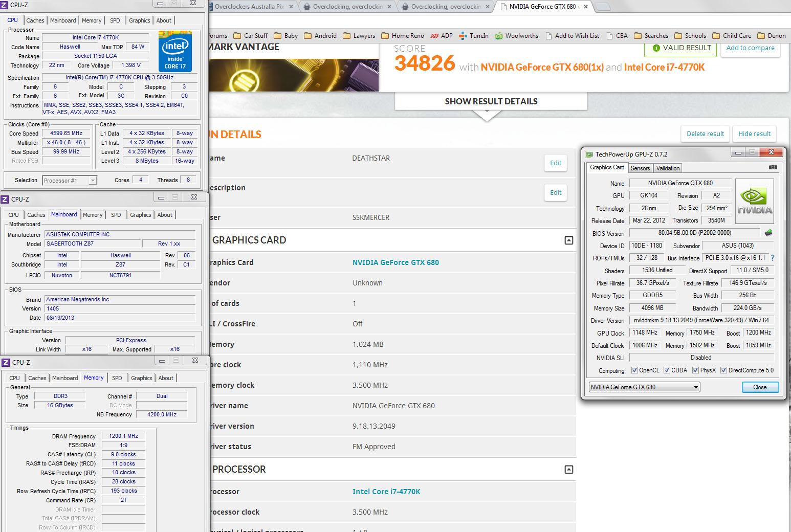The height and width of the screenshot is (532, 791).
Task: Click the GPU-Z screenshot camera icon
Action: pyautogui.click(x=773, y=167)
